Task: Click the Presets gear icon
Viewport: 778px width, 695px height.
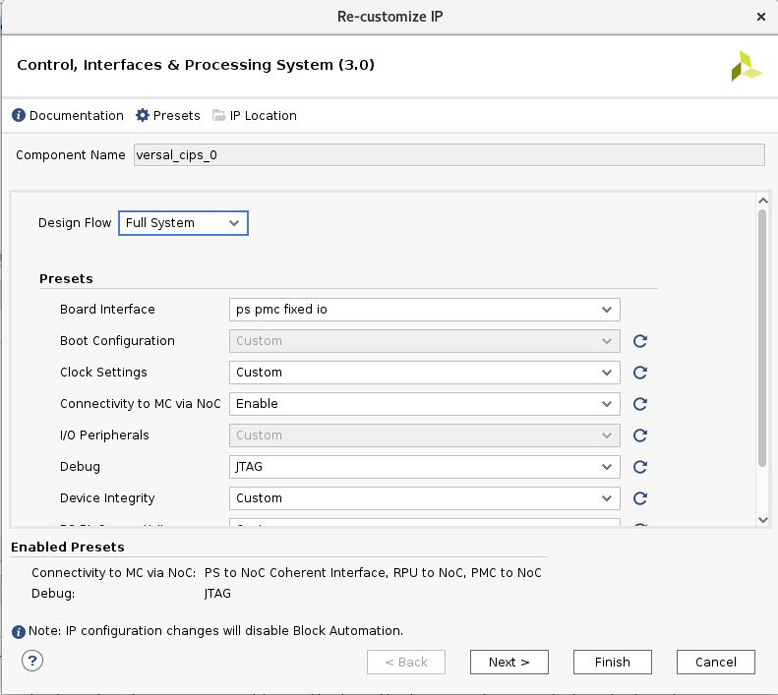Action: [142, 115]
